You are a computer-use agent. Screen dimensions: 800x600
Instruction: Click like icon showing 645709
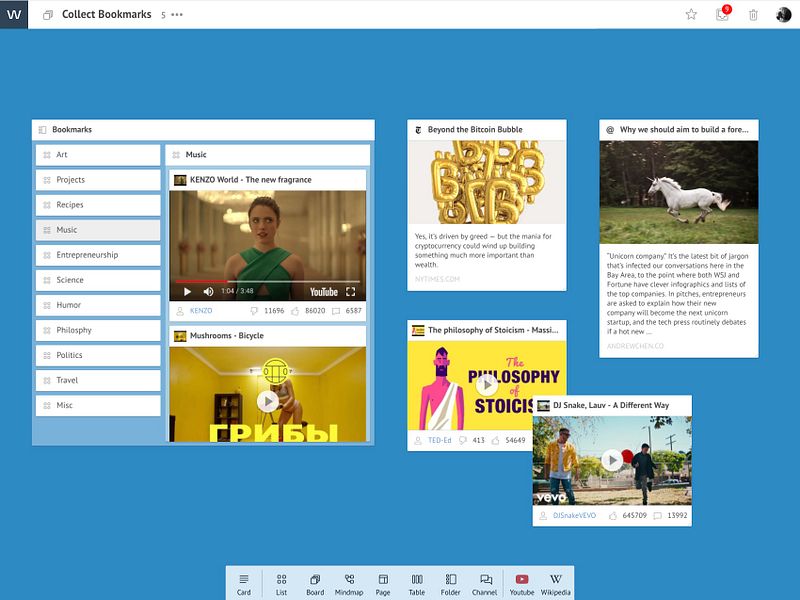click(613, 515)
